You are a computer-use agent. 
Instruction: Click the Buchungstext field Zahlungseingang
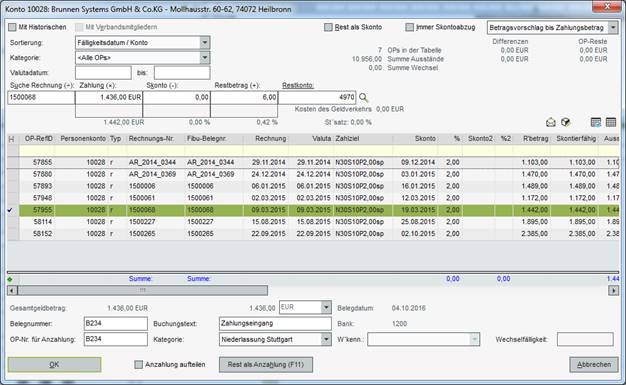[x=275, y=324]
